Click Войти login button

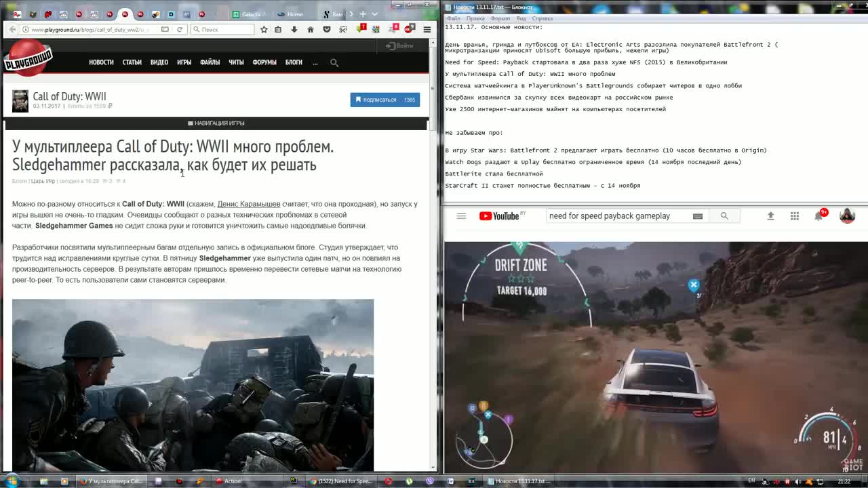tap(400, 46)
